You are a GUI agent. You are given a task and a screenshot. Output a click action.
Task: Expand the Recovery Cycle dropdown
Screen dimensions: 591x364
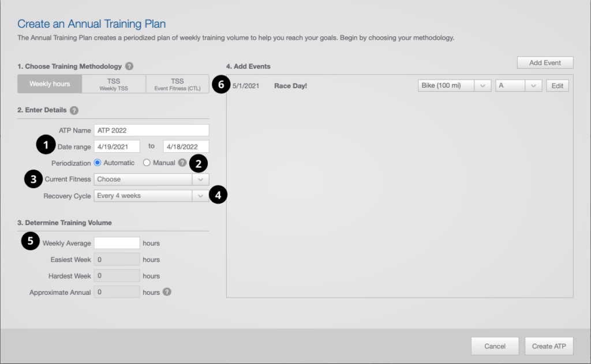click(151, 196)
